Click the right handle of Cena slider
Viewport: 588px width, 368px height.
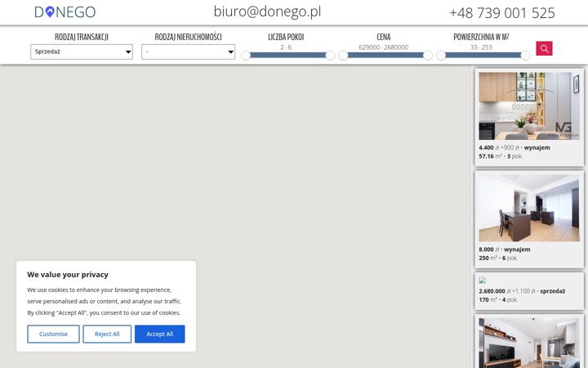[427, 56]
